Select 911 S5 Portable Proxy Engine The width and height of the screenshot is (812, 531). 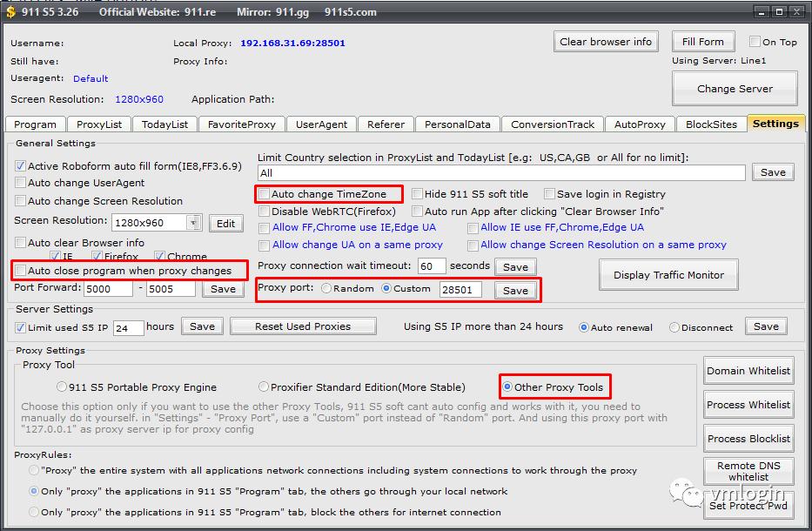point(62,387)
